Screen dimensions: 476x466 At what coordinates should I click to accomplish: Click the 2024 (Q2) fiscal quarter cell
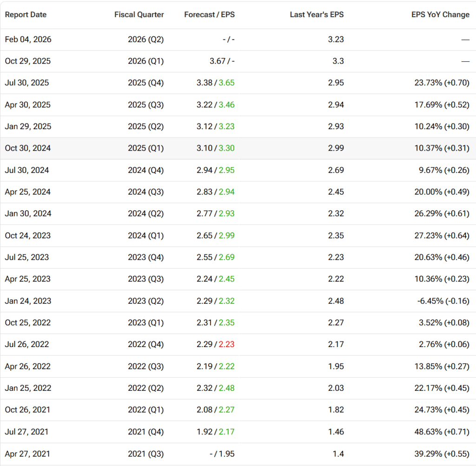coord(145,214)
